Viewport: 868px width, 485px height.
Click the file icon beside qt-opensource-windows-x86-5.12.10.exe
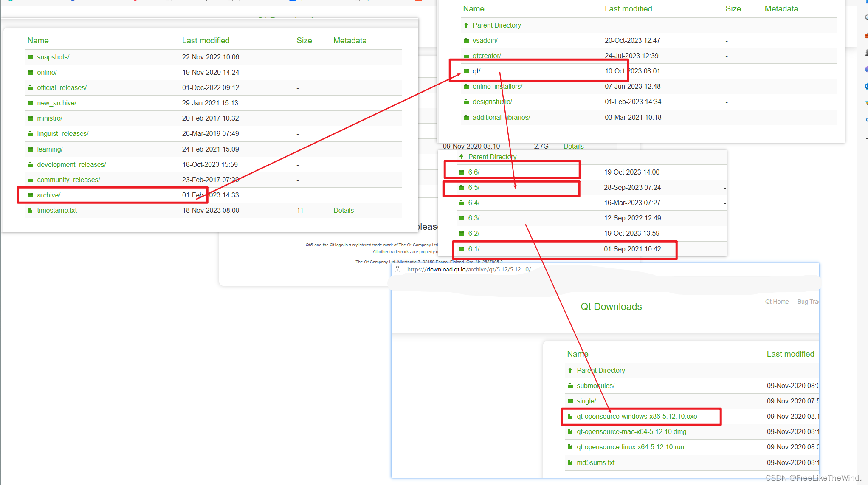point(570,417)
